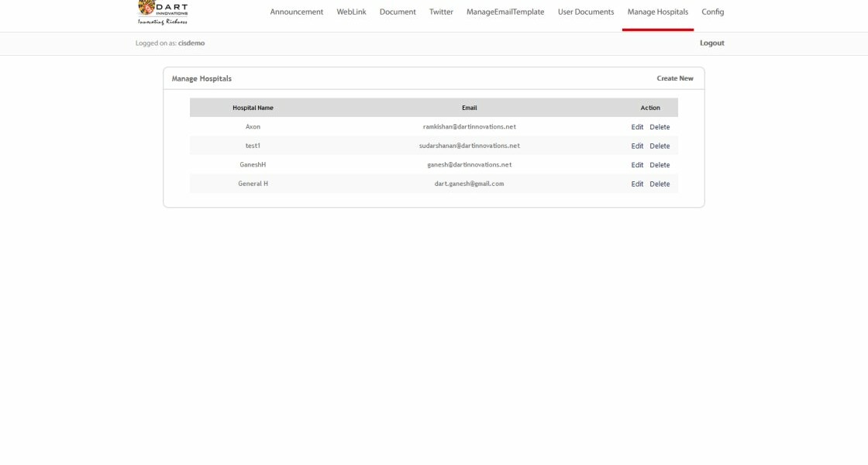
Task: Delete the GaneshH hospital row
Action: pos(660,165)
